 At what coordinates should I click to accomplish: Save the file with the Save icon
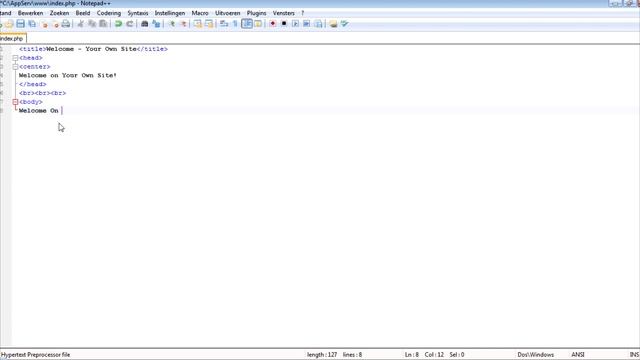20,24
